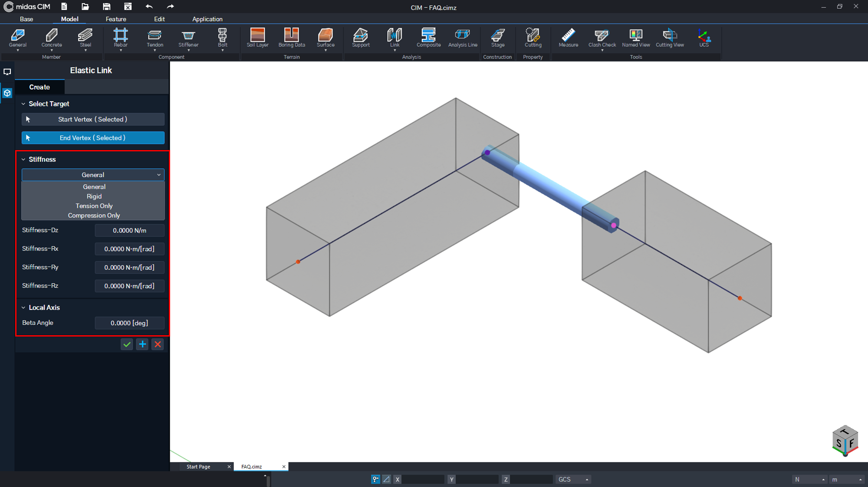
Task: Choose Rigid from stiffness list
Action: 94,196
